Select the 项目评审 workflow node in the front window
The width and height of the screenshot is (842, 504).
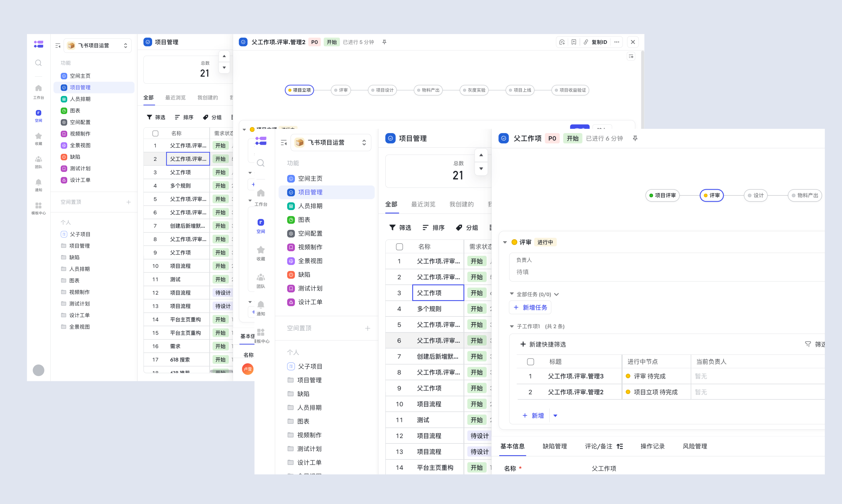tap(663, 195)
